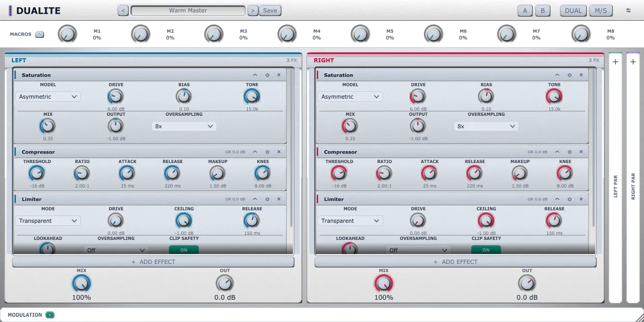
Task: Toggle Right Limiter Clip Safety ON switch
Action: [x=486, y=250]
